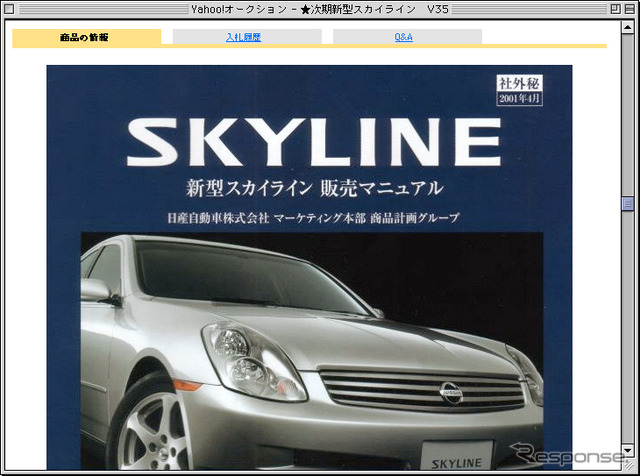Select the 商品の情報 tab

(x=87, y=37)
